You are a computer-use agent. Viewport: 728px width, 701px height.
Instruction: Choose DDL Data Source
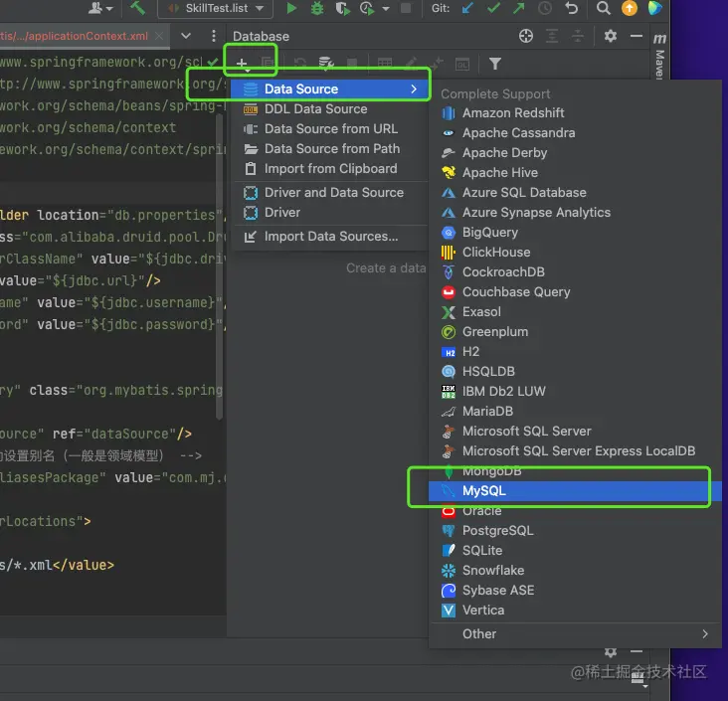[329, 109]
